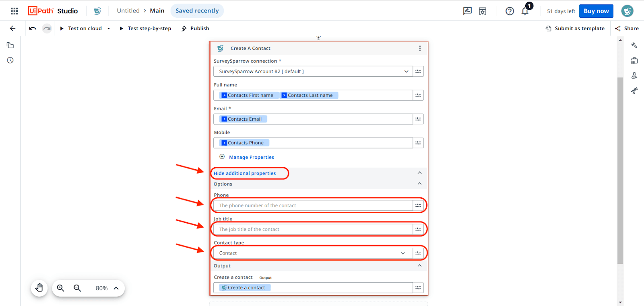The image size is (644, 306).
Task: Collapse the Options section chevron
Action: pyautogui.click(x=419, y=184)
